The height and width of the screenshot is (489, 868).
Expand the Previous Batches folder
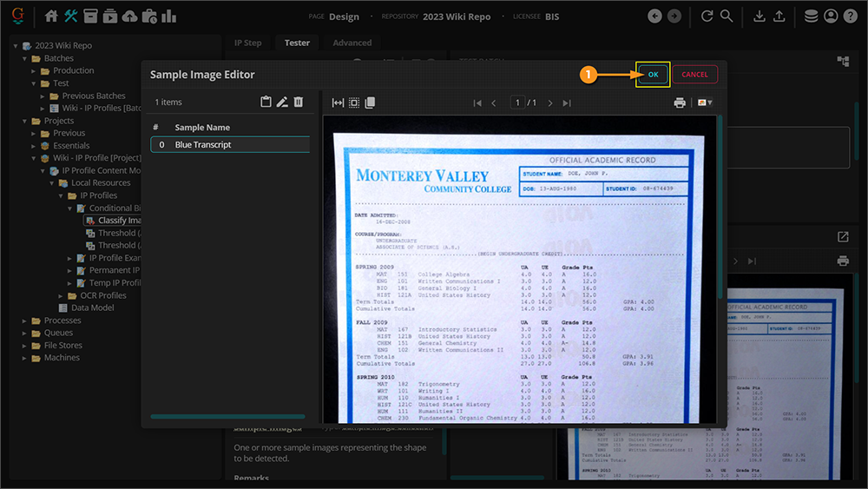tap(43, 96)
